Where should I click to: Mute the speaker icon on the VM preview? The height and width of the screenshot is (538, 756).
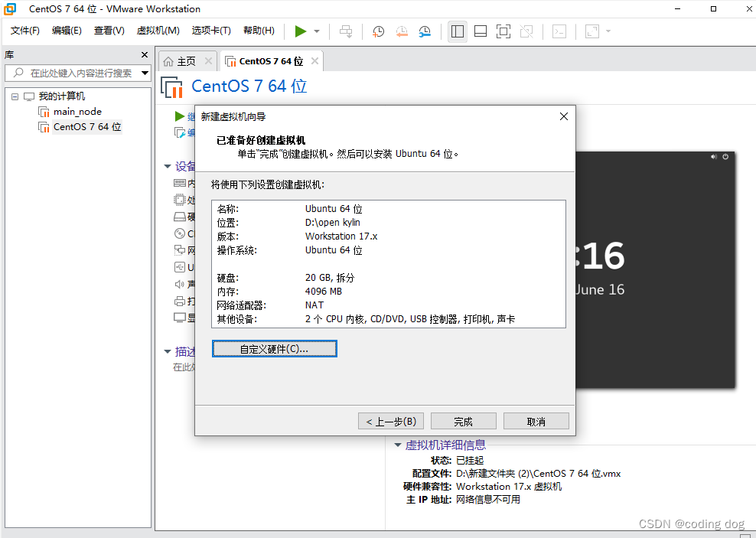(713, 156)
